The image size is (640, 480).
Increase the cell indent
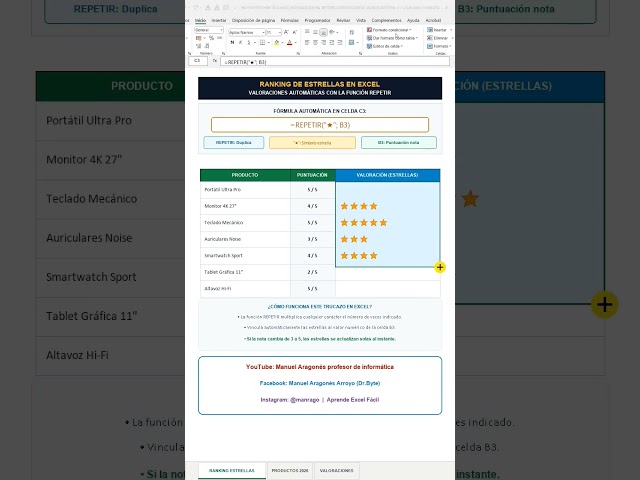pyautogui.click(x=340, y=42)
